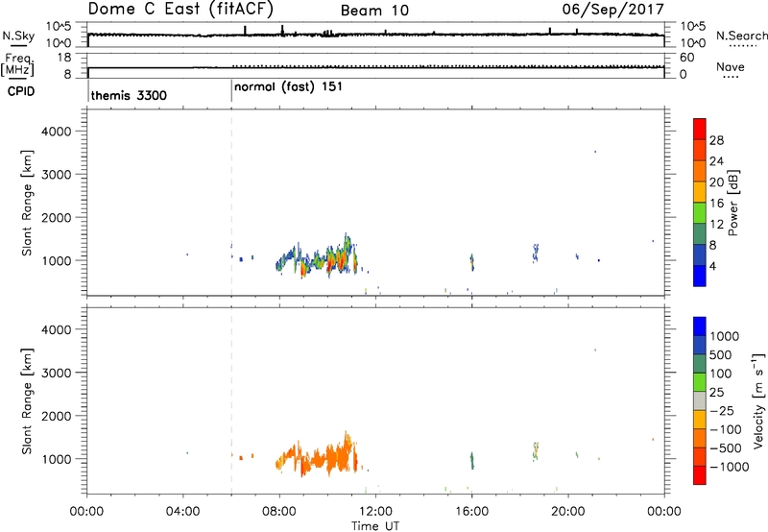This screenshot has height=532, width=768.
Task: Click the "N.Search" legend label
Action: [741, 36]
